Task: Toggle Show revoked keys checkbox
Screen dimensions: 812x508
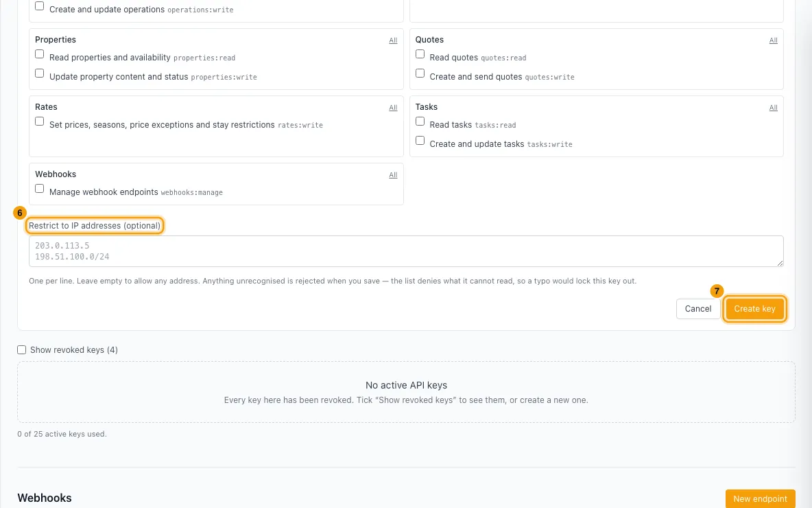Action: coord(22,350)
